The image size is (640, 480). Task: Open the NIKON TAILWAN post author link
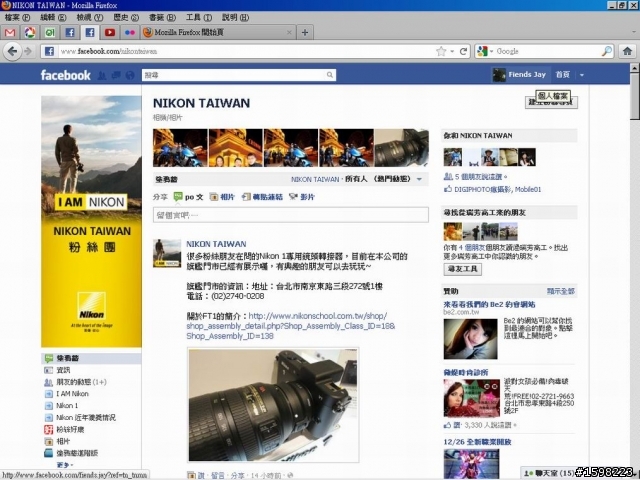click(x=216, y=244)
